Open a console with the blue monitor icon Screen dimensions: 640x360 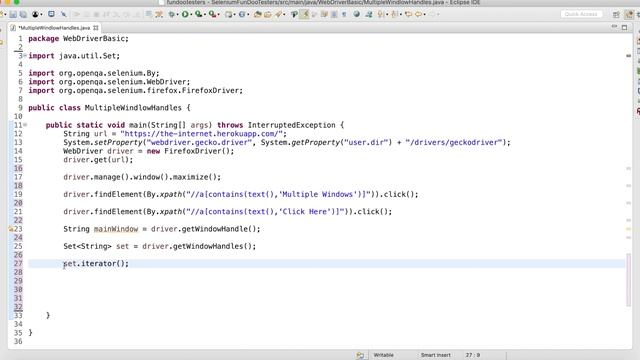click(x=51, y=14)
